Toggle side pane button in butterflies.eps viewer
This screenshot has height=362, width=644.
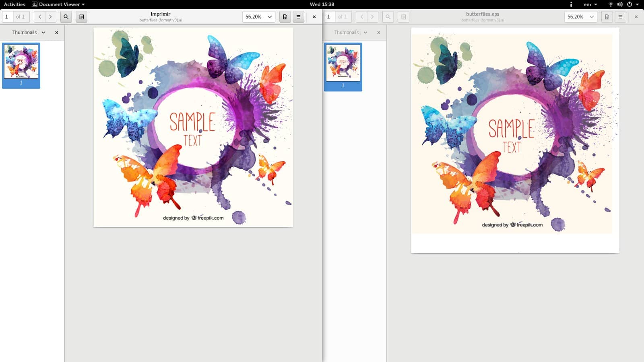pyautogui.click(x=403, y=17)
